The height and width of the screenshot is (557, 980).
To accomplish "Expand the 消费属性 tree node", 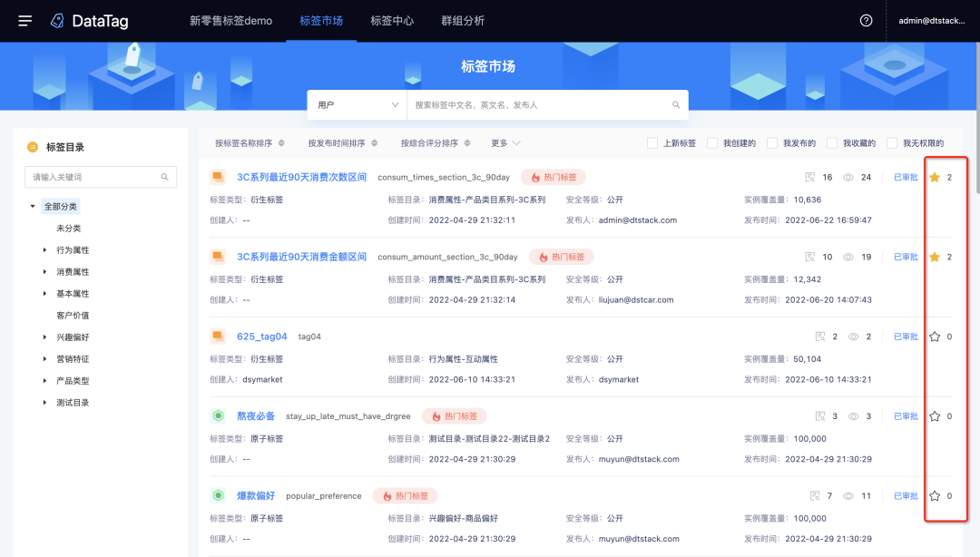I will (45, 272).
